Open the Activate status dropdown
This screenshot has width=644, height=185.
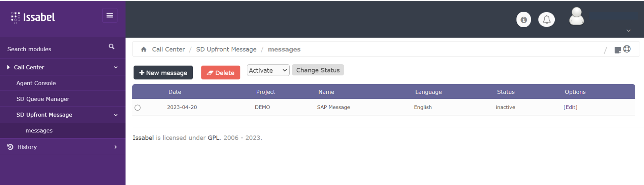268,70
